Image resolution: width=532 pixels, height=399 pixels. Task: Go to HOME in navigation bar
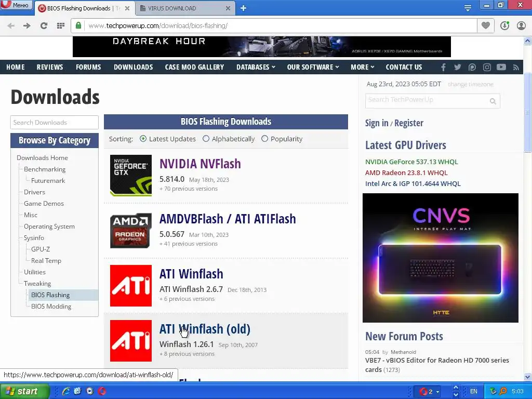point(16,67)
